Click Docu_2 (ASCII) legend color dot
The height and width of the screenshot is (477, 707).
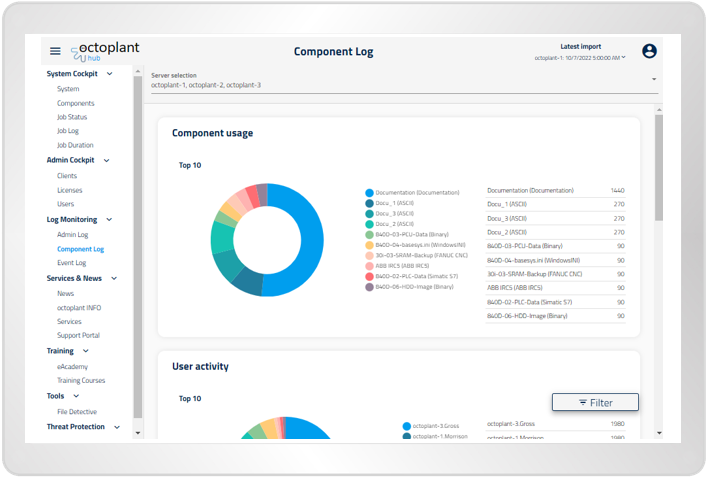coord(369,224)
